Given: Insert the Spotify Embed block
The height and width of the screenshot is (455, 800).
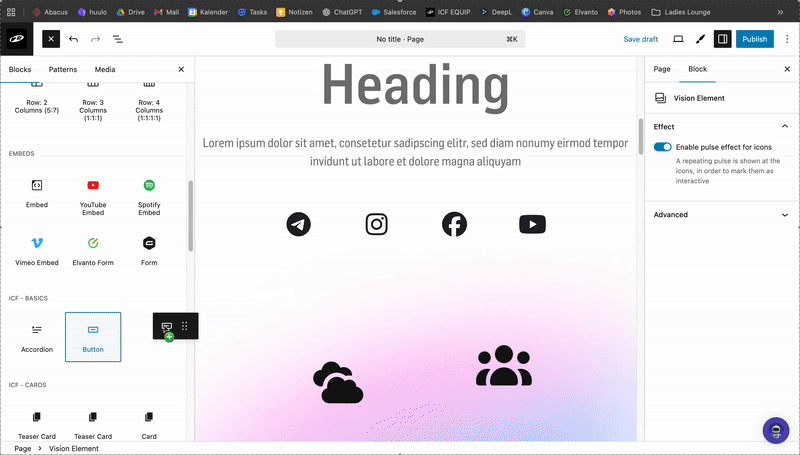Looking at the screenshot, I should 149,197.
